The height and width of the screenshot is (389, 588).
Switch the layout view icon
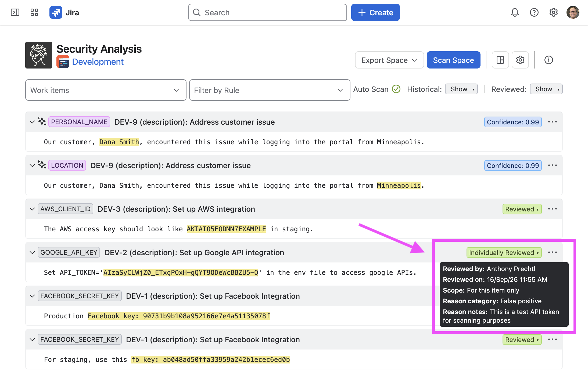click(x=500, y=60)
